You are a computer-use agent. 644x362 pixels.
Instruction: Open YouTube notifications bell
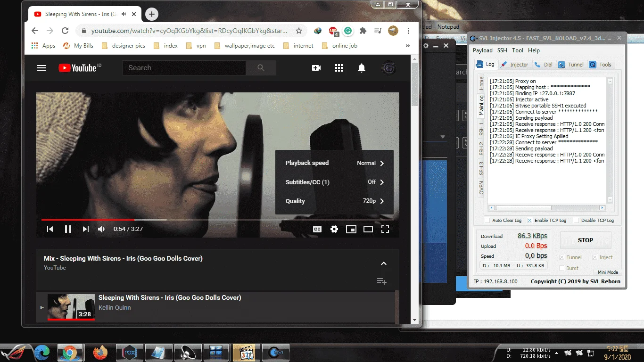click(362, 68)
